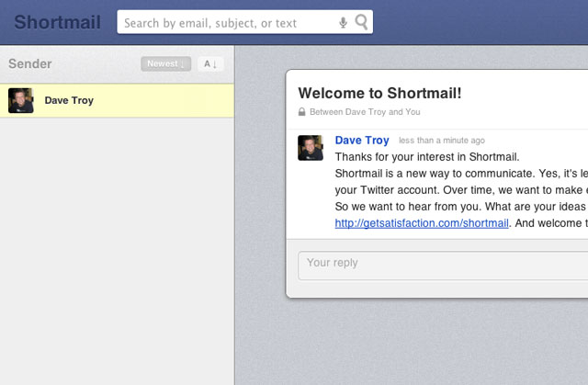Click the Between Dave Troy and You text

pyautogui.click(x=364, y=112)
